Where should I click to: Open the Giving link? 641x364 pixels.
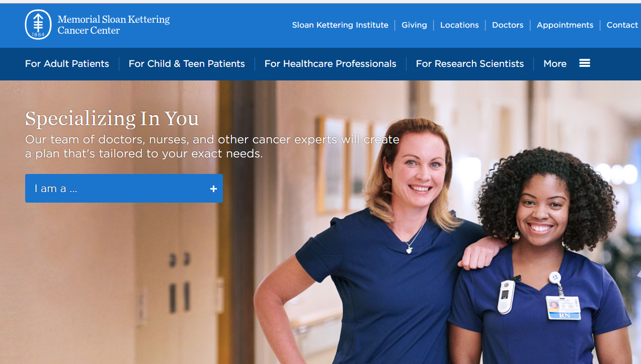click(x=414, y=25)
